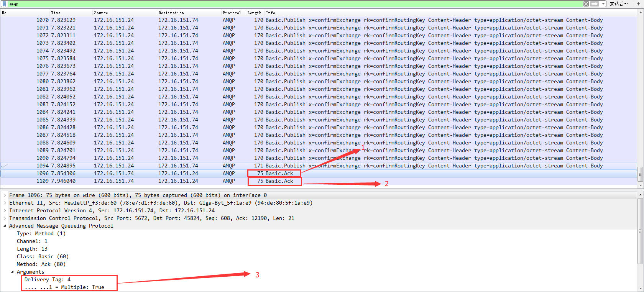
Task: Open recent display filters dropdown
Action: pyautogui.click(x=603, y=4)
